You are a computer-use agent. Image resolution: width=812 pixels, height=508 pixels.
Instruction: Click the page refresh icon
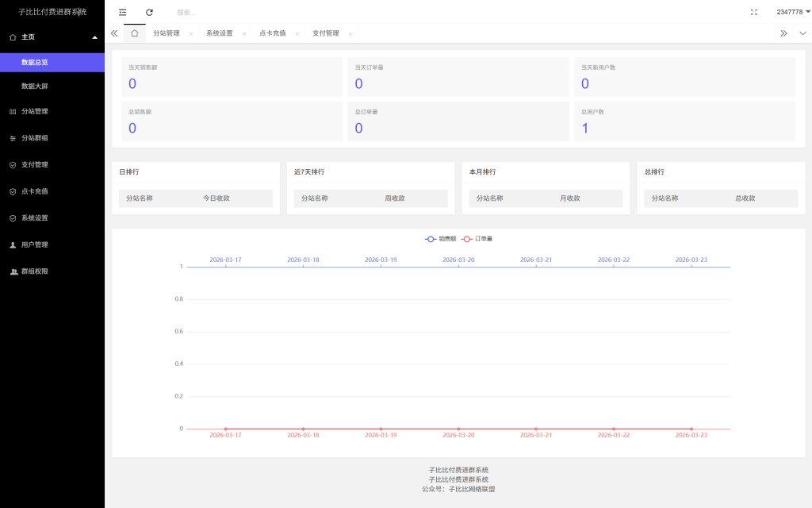(150, 12)
